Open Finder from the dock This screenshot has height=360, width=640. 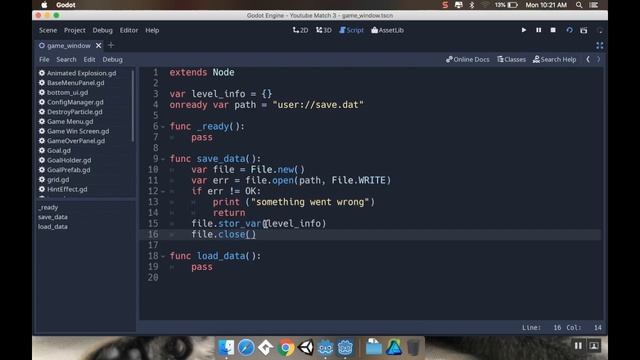pos(226,348)
